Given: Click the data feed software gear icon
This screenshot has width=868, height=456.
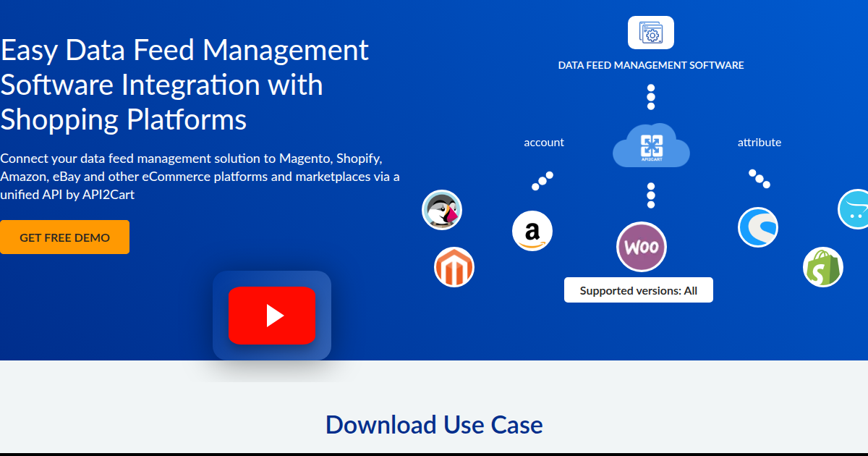Looking at the screenshot, I should [651, 33].
